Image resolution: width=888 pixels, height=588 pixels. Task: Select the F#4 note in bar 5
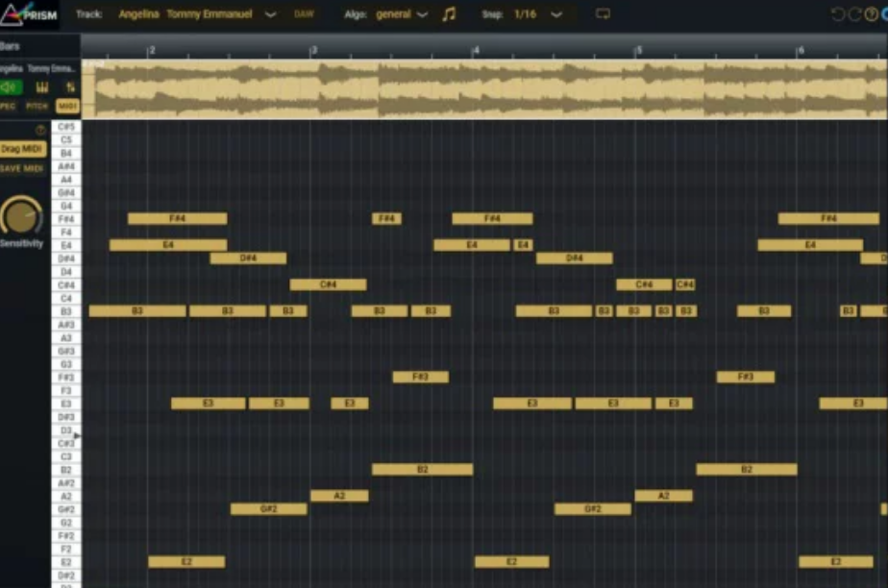[828, 218]
